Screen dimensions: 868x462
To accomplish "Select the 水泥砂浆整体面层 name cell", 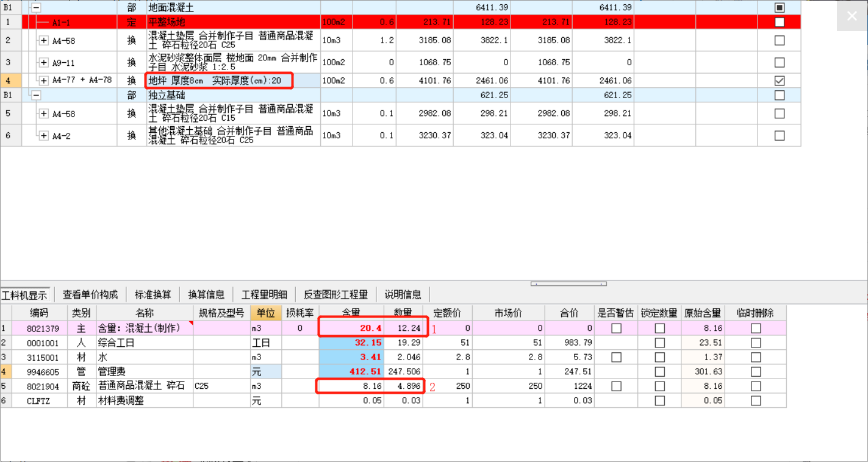I will (x=233, y=62).
